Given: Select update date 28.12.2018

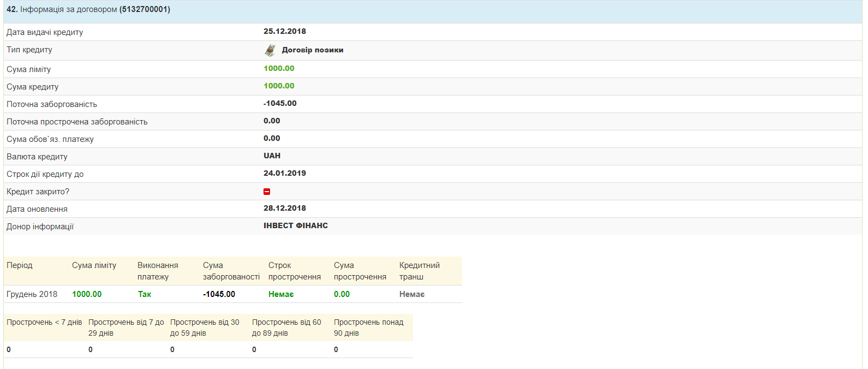Looking at the screenshot, I should pyautogui.click(x=285, y=208).
